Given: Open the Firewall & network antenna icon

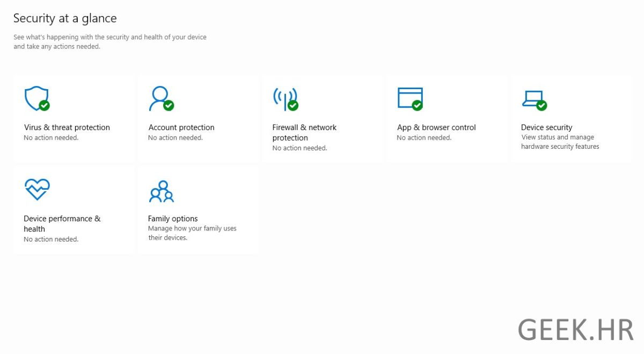Looking at the screenshot, I should coord(284,98).
